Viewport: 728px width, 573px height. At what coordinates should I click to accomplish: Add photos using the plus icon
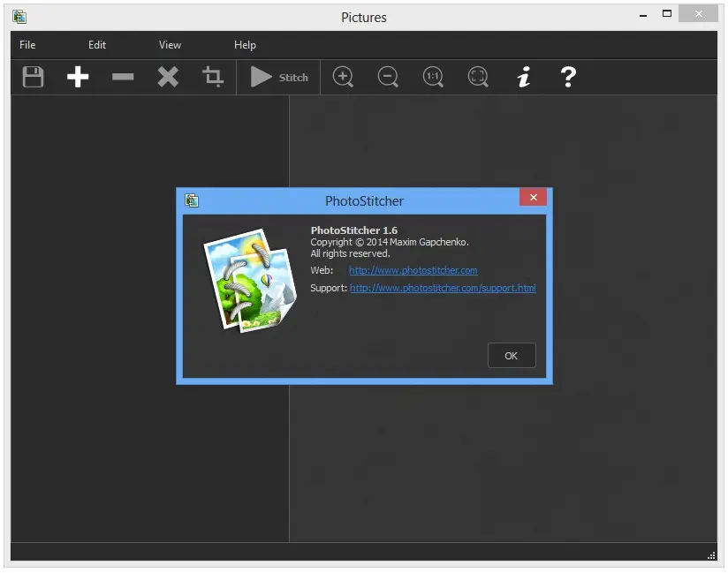coord(78,77)
